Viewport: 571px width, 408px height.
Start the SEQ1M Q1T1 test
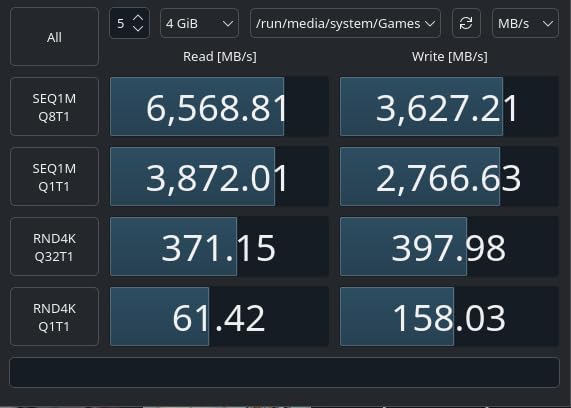click(54, 177)
